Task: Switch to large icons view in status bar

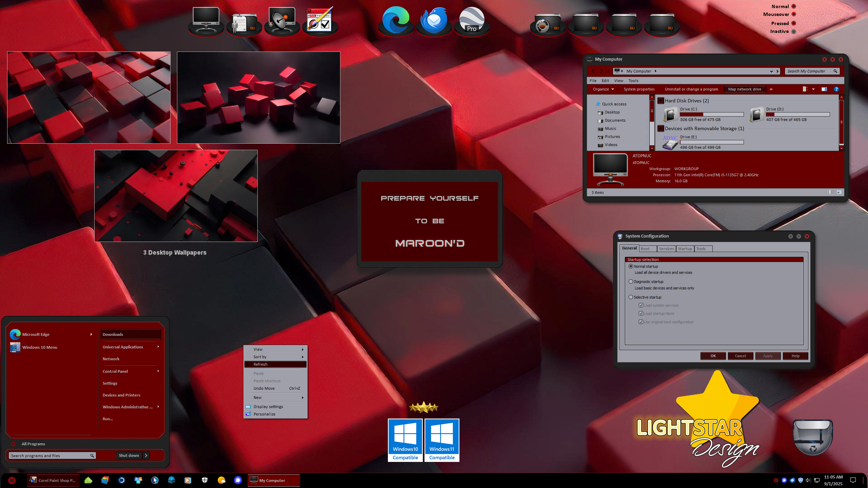Action: (x=839, y=192)
